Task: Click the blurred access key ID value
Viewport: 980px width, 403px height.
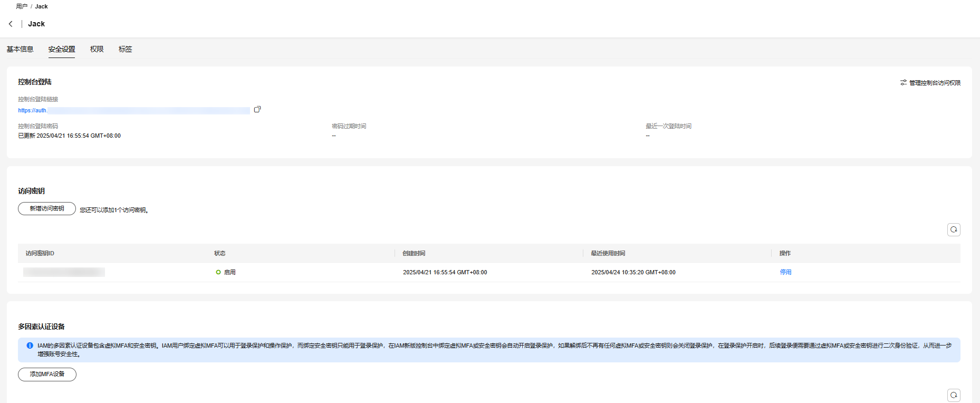Action: click(x=64, y=272)
